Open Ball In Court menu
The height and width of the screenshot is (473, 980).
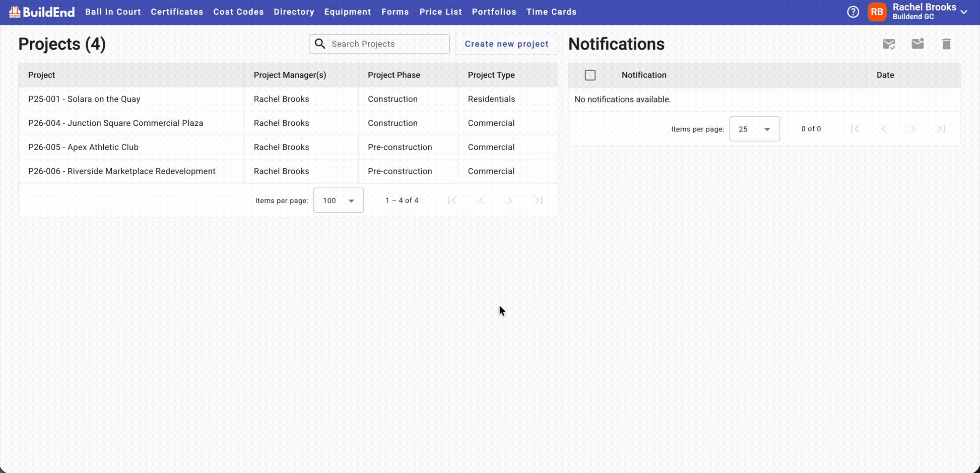click(x=113, y=12)
